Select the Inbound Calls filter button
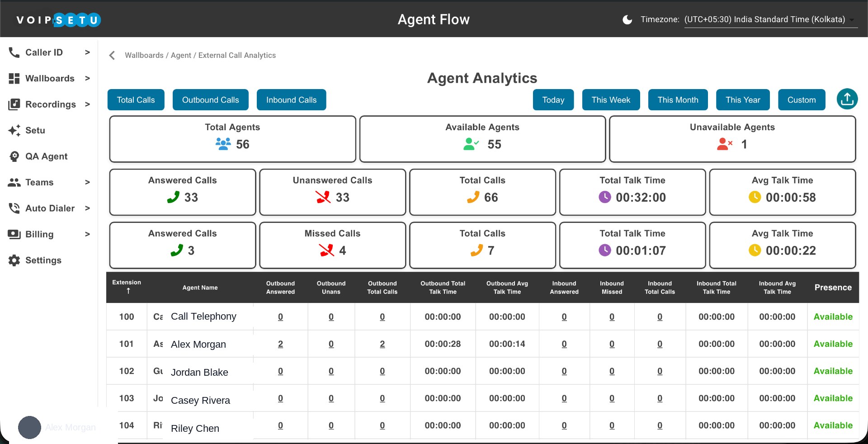 (x=292, y=100)
